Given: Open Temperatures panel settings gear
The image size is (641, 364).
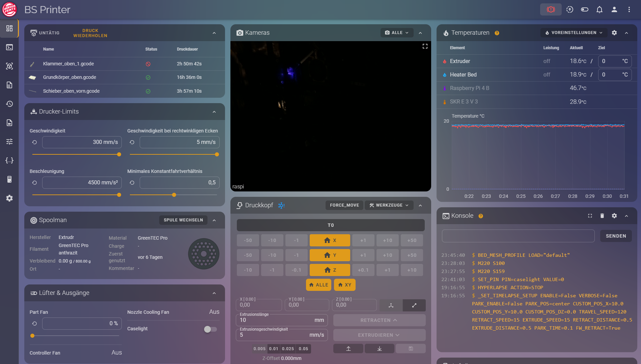Looking at the screenshot, I should coord(614,33).
